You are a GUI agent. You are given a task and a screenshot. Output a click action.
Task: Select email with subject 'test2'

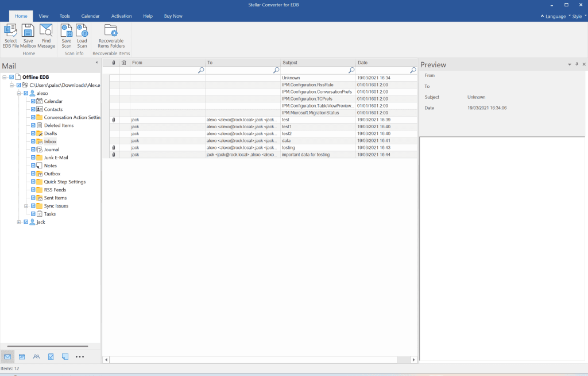pyautogui.click(x=263, y=134)
